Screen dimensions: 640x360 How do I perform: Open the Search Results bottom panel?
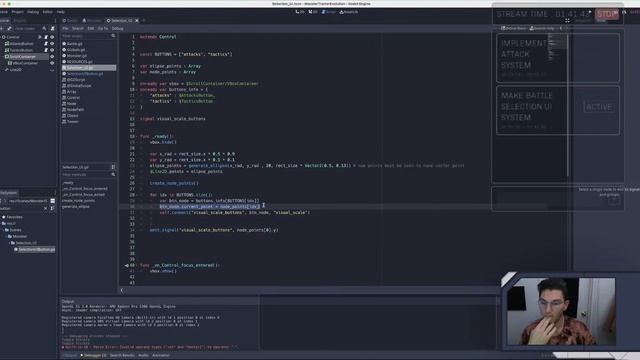point(122,356)
